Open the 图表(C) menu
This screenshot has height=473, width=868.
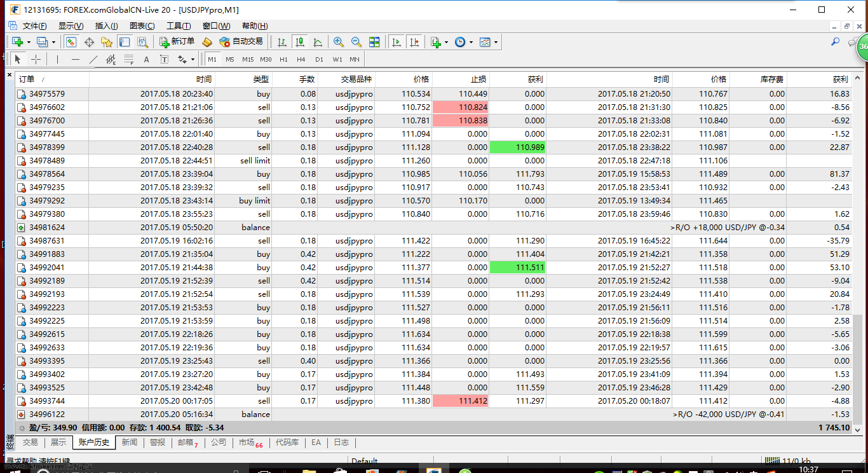coord(142,26)
